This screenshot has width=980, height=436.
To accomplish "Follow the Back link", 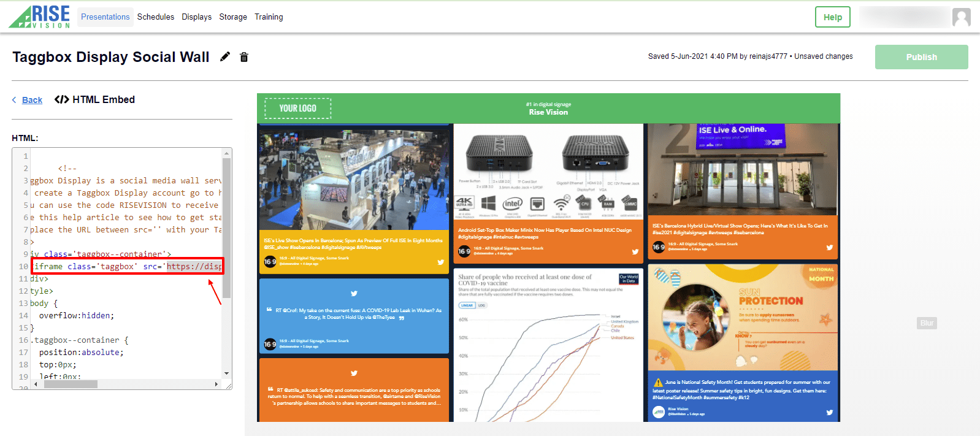I will (32, 100).
